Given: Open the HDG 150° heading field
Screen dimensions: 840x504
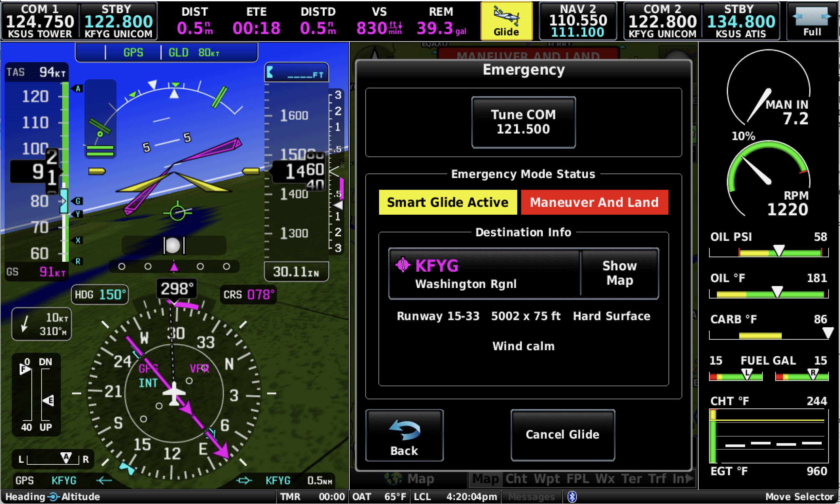Looking at the screenshot, I should click(100, 295).
